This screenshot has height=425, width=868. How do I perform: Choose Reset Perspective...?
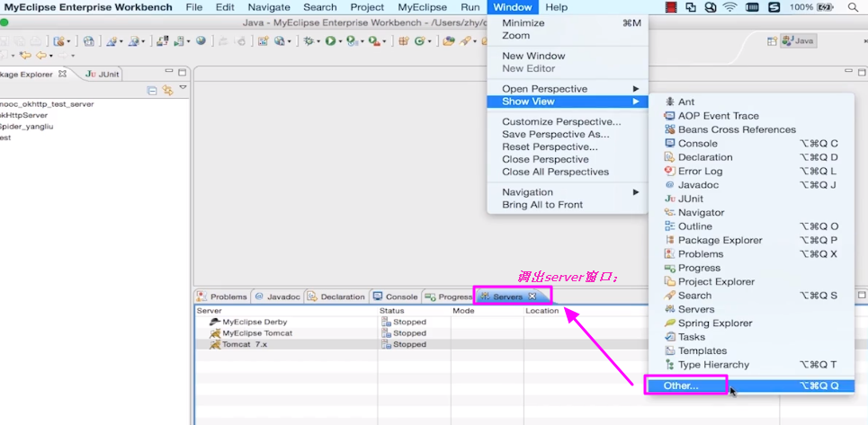pyautogui.click(x=567, y=147)
